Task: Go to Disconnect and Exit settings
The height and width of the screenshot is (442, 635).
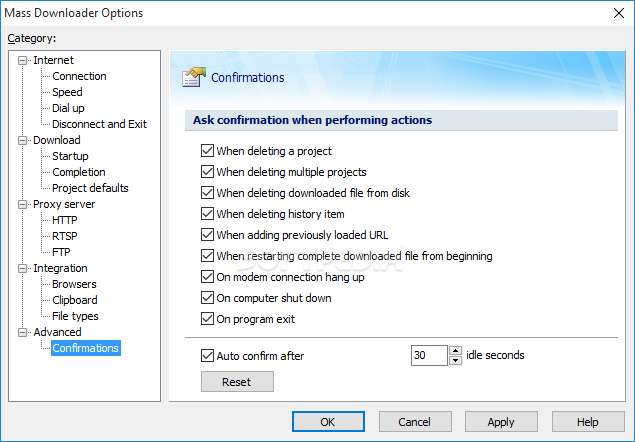Action: pyautogui.click(x=99, y=124)
